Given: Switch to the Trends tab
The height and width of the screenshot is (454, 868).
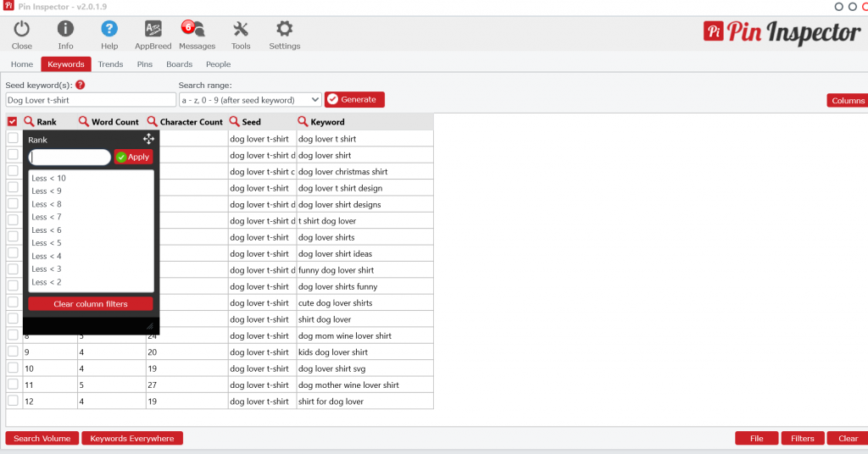Looking at the screenshot, I should 110,64.
